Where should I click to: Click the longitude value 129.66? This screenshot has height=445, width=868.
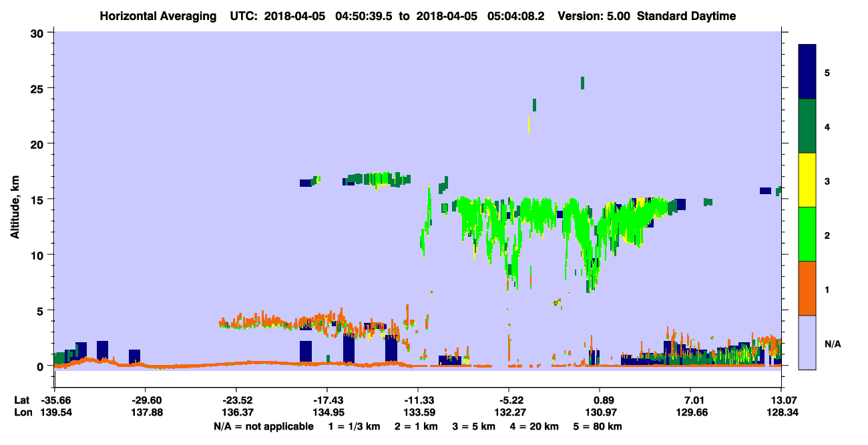coord(691,412)
